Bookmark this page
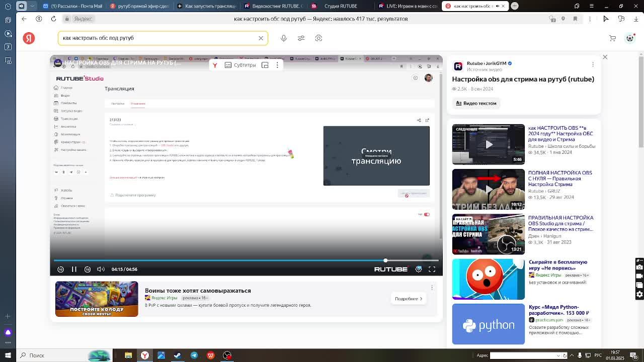Image resolution: width=644 pixels, height=362 pixels. click(576, 19)
